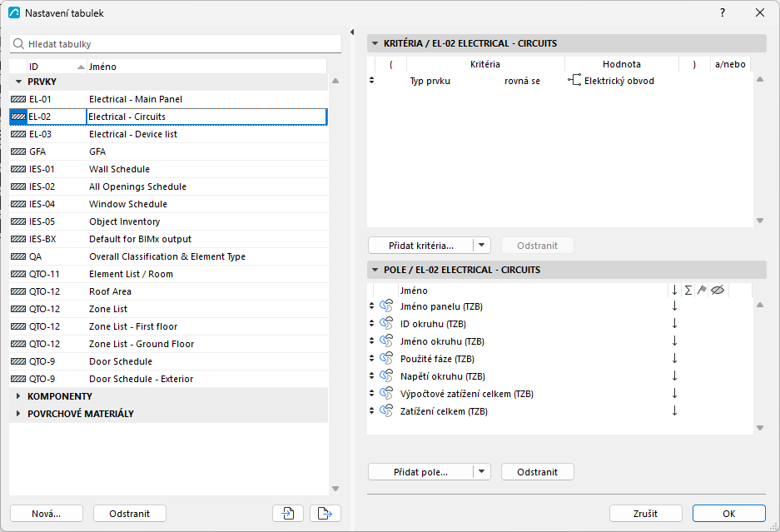Toggle sort order for Použité fáze (TZB)
Viewport: 780px width, 532px height.
(x=674, y=358)
